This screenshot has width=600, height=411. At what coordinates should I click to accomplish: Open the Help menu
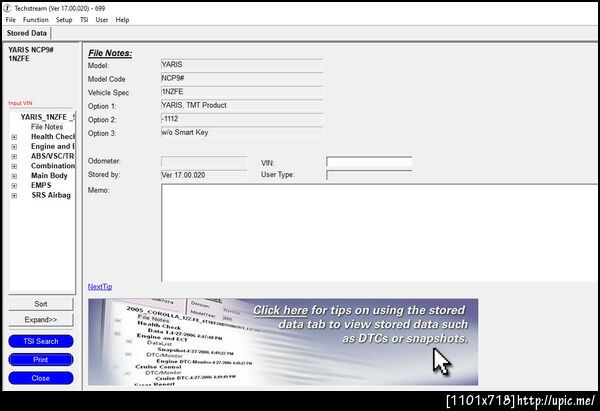tap(122, 20)
